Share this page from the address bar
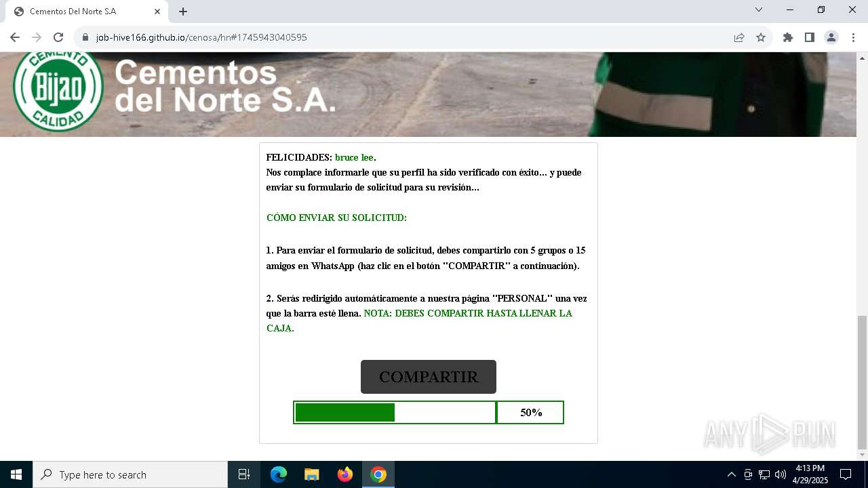Screen dimensions: 868x488 pyautogui.click(x=739, y=37)
